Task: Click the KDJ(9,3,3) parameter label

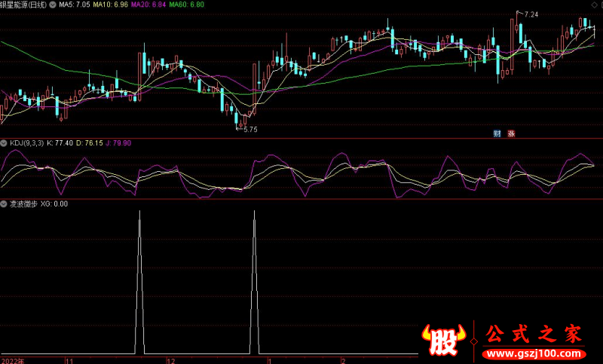Action: click(x=26, y=142)
